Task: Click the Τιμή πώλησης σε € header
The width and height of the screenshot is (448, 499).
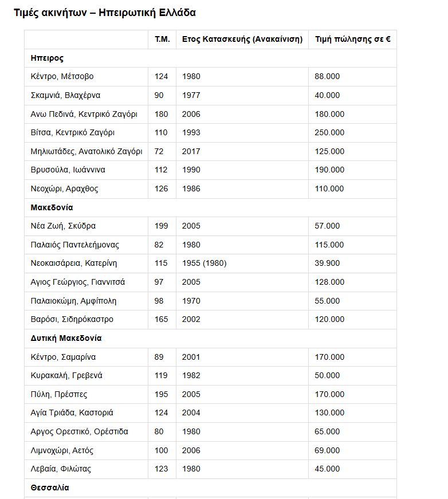Action: coord(352,40)
